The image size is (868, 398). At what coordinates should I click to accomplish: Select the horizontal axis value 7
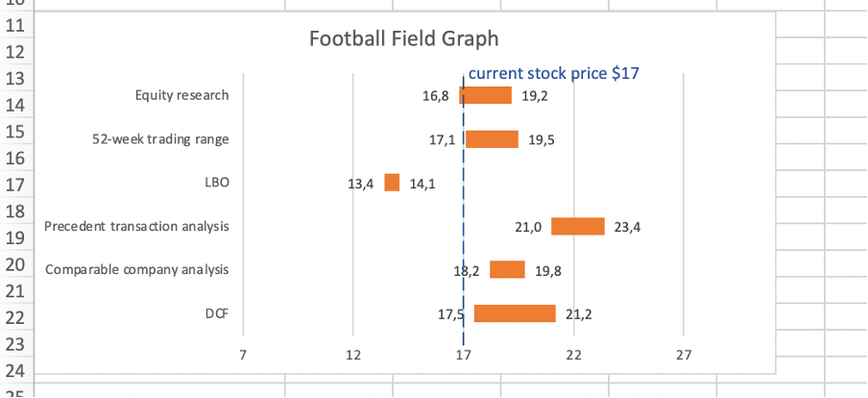tap(243, 356)
